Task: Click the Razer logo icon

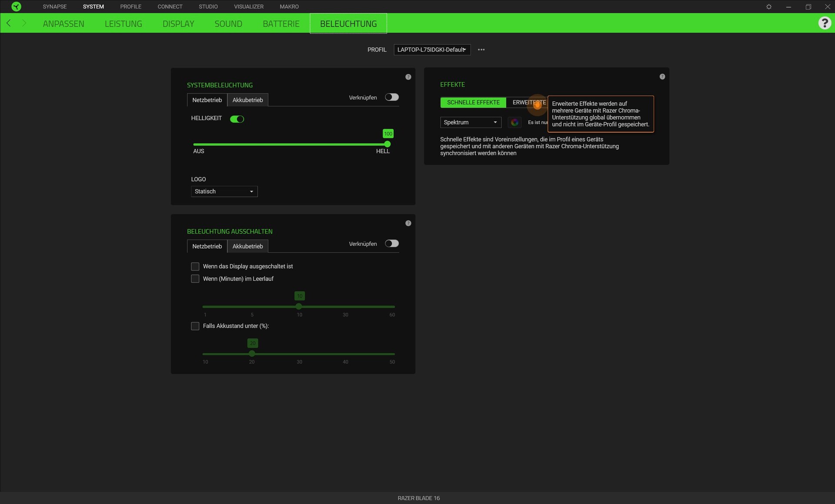Action: tap(16, 7)
